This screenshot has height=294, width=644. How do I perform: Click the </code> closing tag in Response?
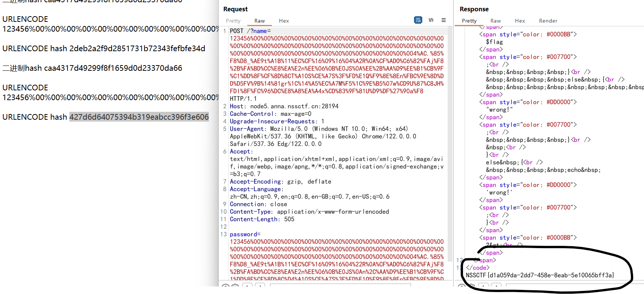point(478,268)
